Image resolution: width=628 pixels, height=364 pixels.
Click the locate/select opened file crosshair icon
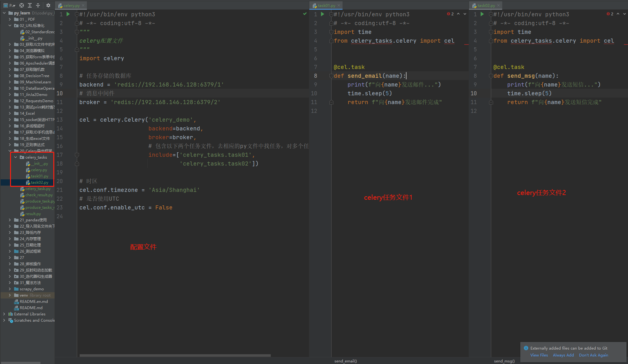22,5
